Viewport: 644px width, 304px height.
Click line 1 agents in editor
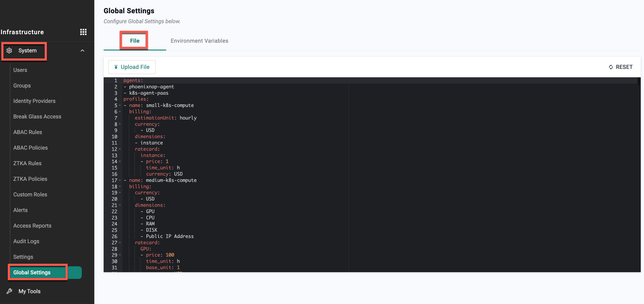(x=133, y=80)
